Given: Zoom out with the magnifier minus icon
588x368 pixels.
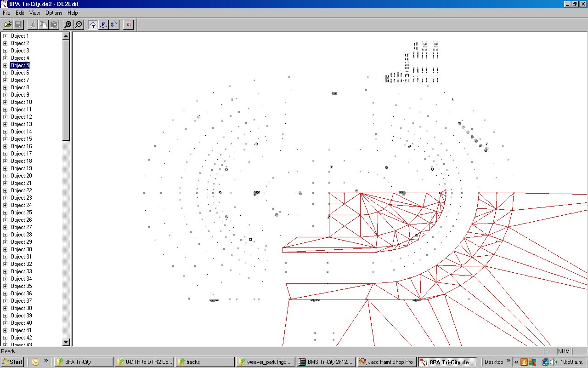Looking at the screenshot, I should pyautogui.click(x=79, y=24).
